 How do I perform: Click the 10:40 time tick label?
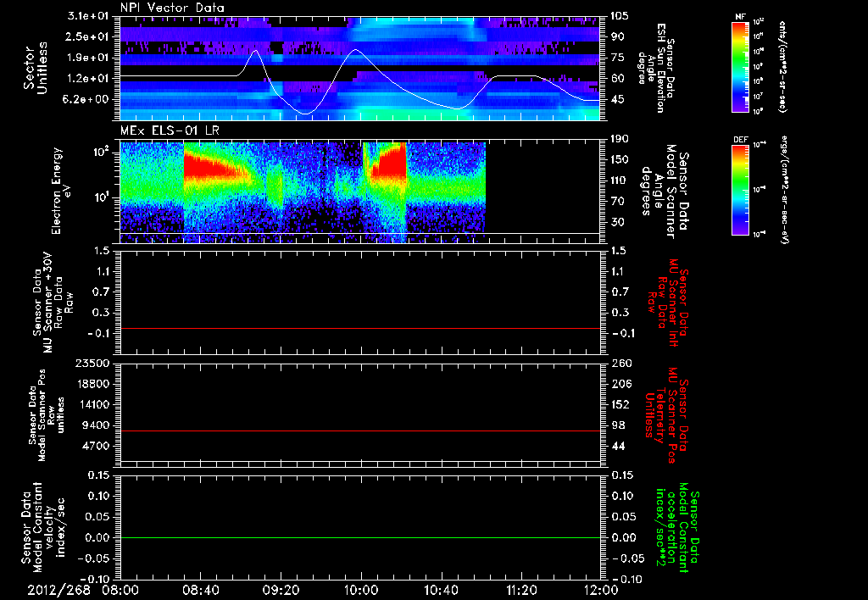pyautogui.click(x=441, y=590)
